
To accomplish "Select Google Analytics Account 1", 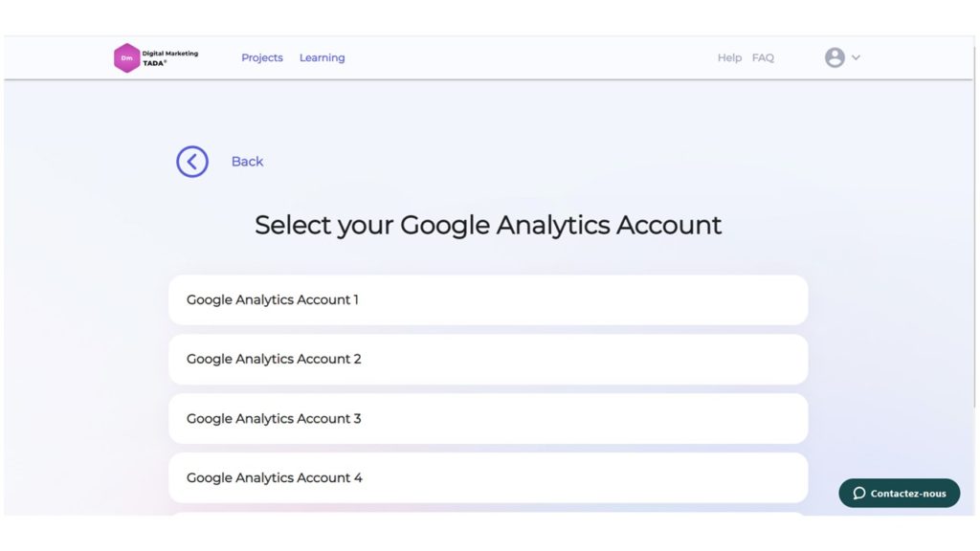I will (x=488, y=299).
